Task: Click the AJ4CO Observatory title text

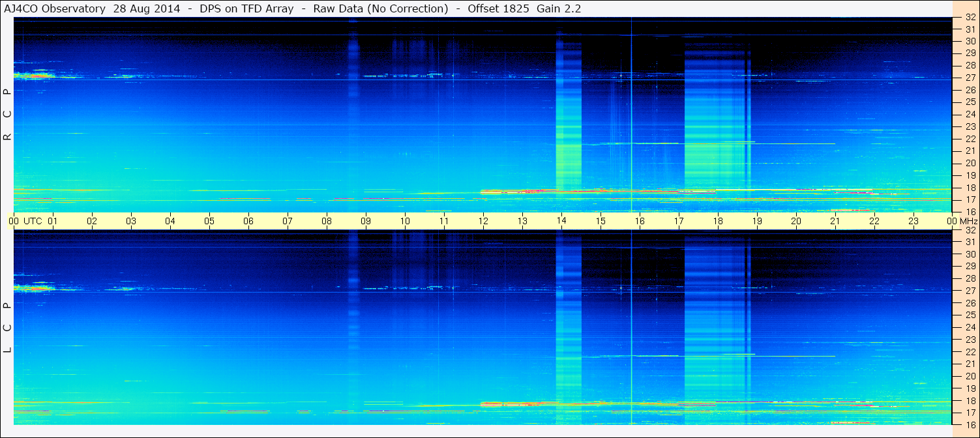Action: (x=55, y=8)
